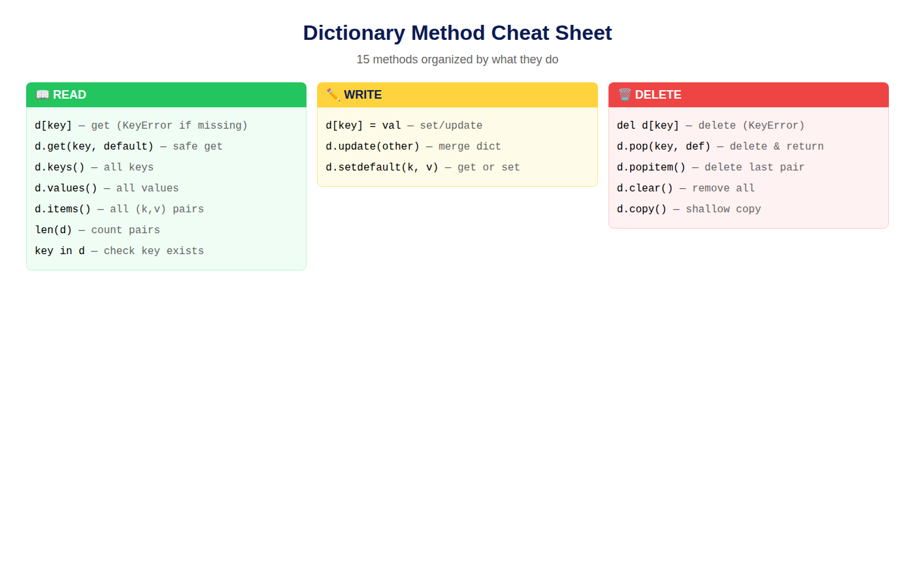The width and height of the screenshot is (915, 588).
Task: Click the d.update(other) merge dict entry
Action: pos(413,146)
